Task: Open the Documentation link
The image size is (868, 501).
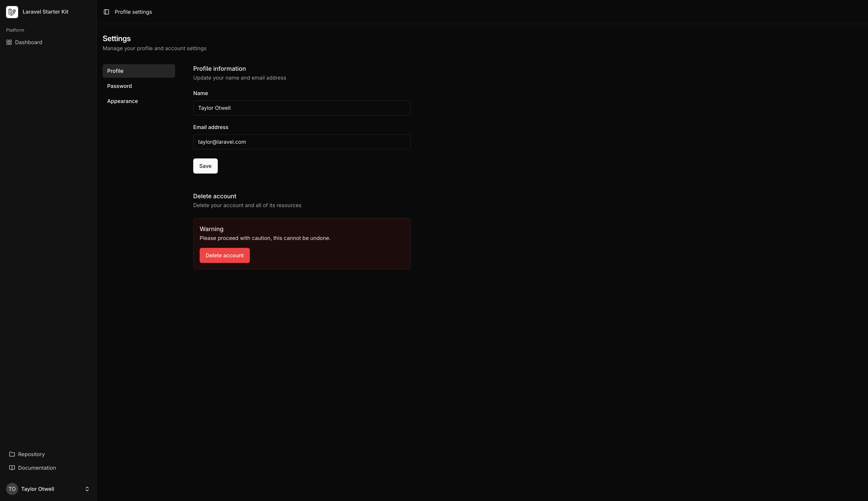Action: click(37, 468)
